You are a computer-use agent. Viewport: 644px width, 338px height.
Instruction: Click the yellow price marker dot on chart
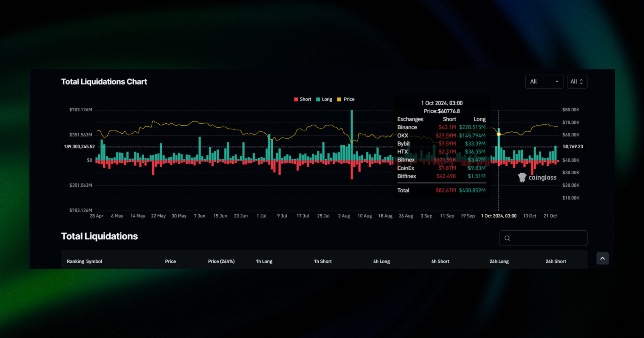(x=499, y=134)
